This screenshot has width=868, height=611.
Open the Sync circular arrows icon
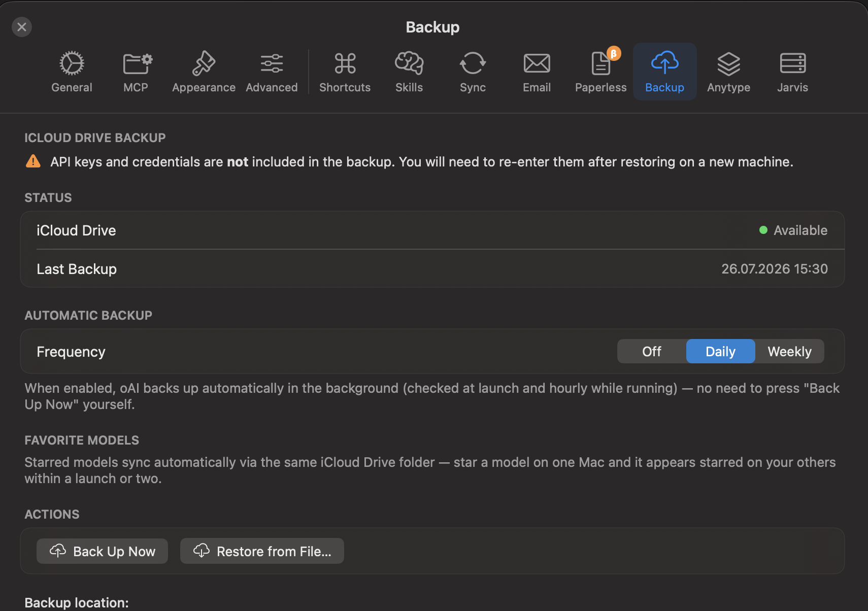pyautogui.click(x=473, y=63)
